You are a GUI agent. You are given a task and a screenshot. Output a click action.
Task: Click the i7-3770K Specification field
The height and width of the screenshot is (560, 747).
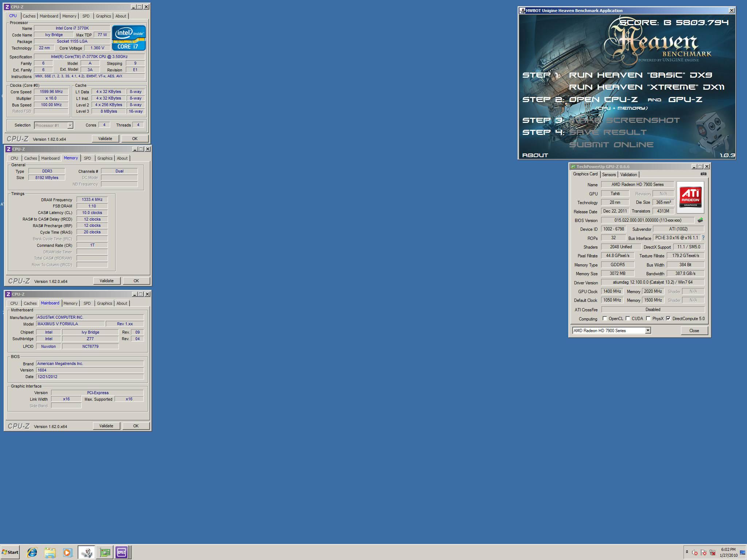pyautogui.click(x=89, y=57)
